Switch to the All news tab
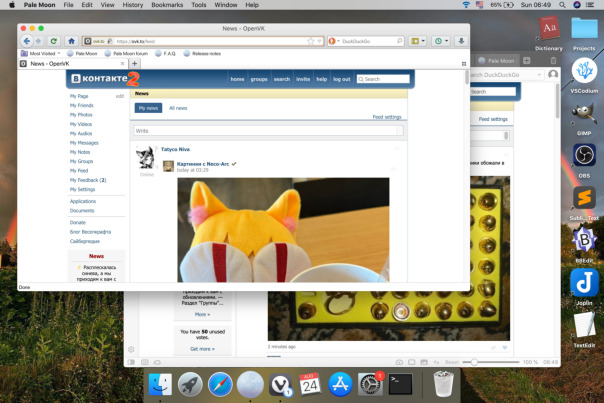The width and height of the screenshot is (604, 403). point(178,107)
